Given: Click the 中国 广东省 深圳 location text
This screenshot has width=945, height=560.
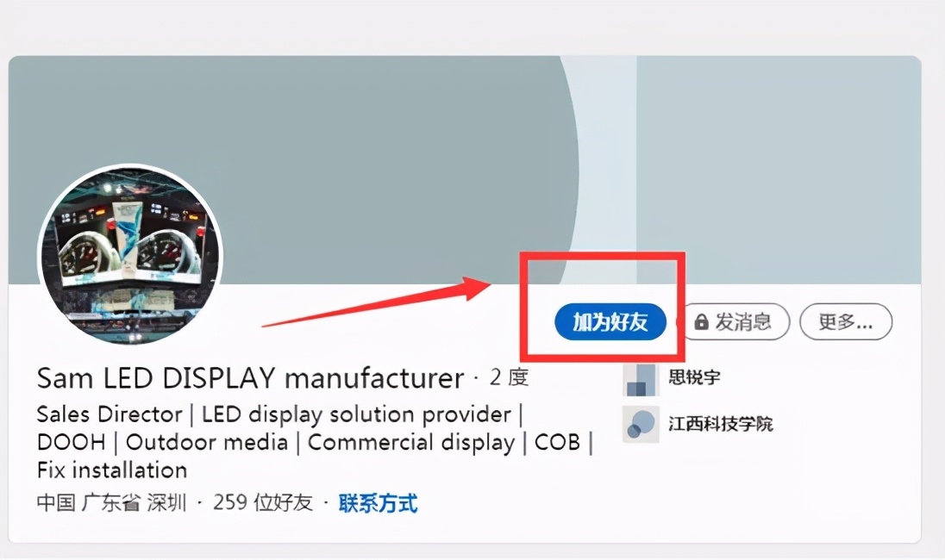Looking at the screenshot, I should [x=111, y=502].
